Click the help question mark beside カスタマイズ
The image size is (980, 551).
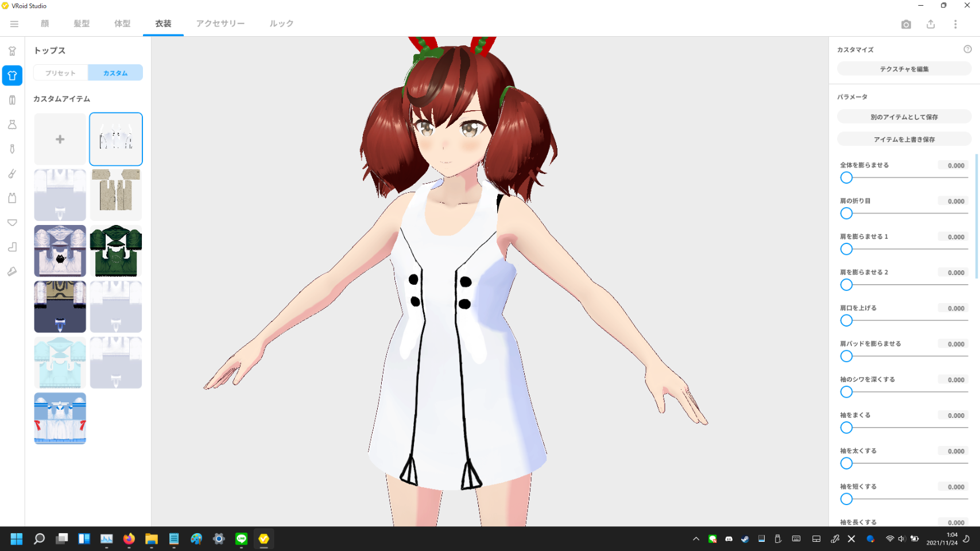tap(967, 49)
